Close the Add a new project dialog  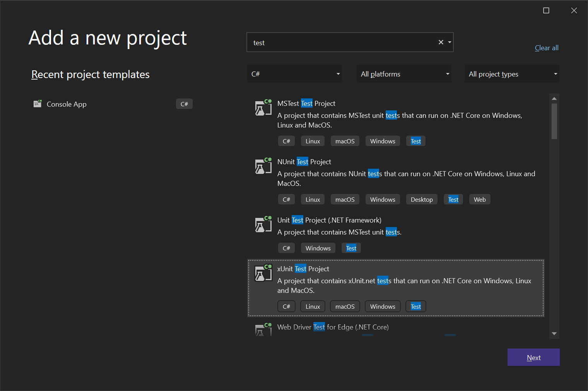pyautogui.click(x=574, y=10)
